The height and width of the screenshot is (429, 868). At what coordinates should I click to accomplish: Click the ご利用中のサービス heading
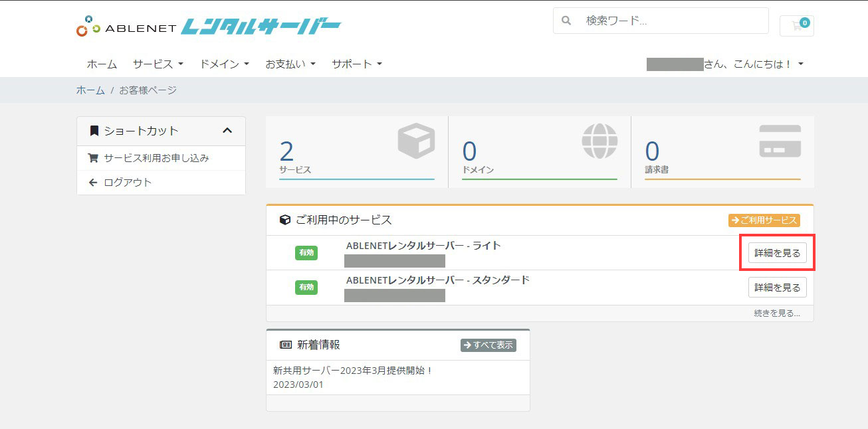click(x=344, y=220)
